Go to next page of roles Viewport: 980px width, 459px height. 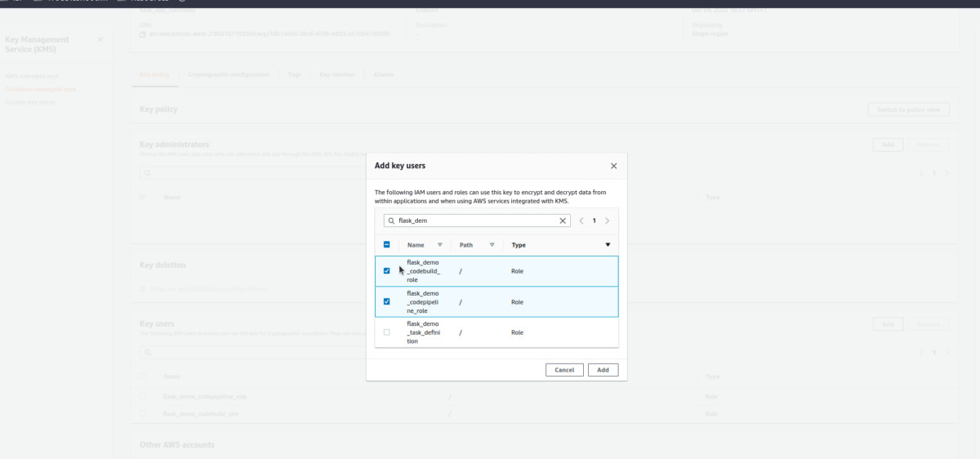(608, 221)
